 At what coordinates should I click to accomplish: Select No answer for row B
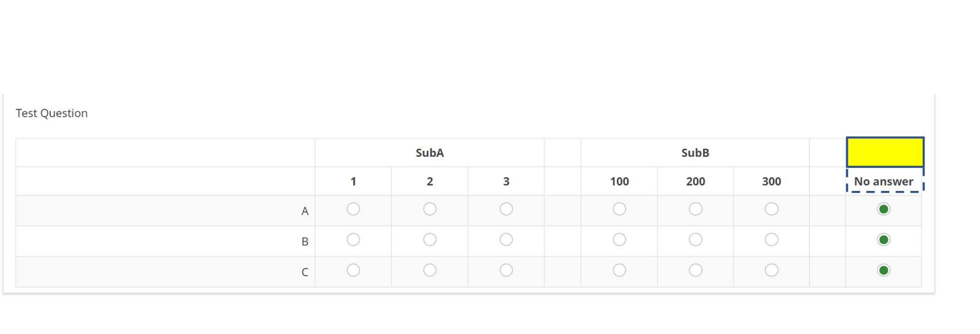(883, 240)
